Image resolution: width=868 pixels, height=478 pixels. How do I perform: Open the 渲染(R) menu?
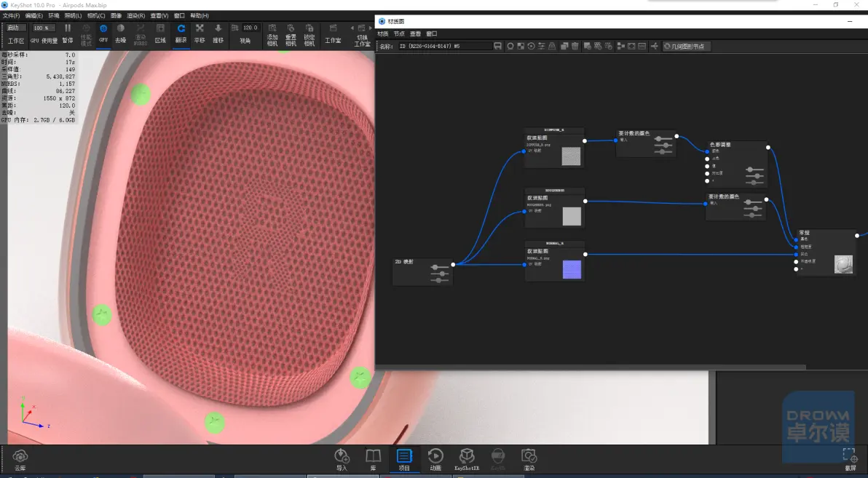[136, 15]
